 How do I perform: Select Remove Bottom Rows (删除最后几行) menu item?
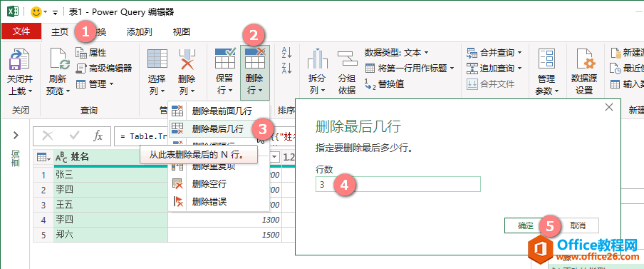pyautogui.click(x=219, y=128)
